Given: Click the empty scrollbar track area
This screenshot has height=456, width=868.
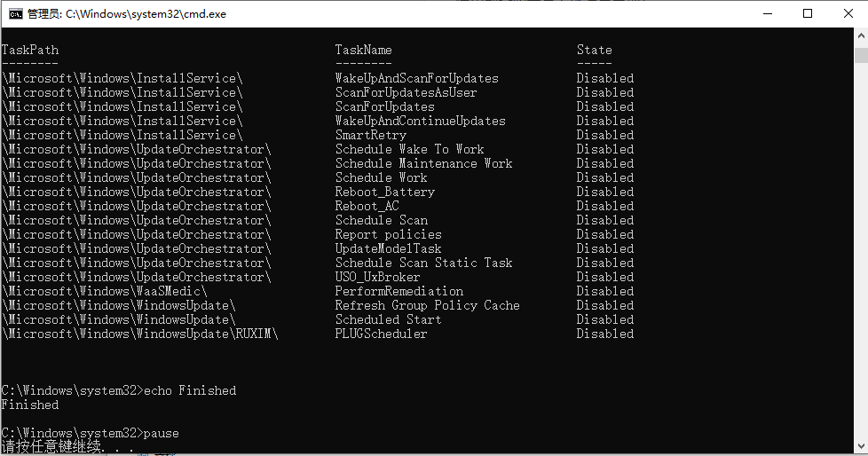Looking at the screenshot, I should pyautogui.click(x=861, y=249).
